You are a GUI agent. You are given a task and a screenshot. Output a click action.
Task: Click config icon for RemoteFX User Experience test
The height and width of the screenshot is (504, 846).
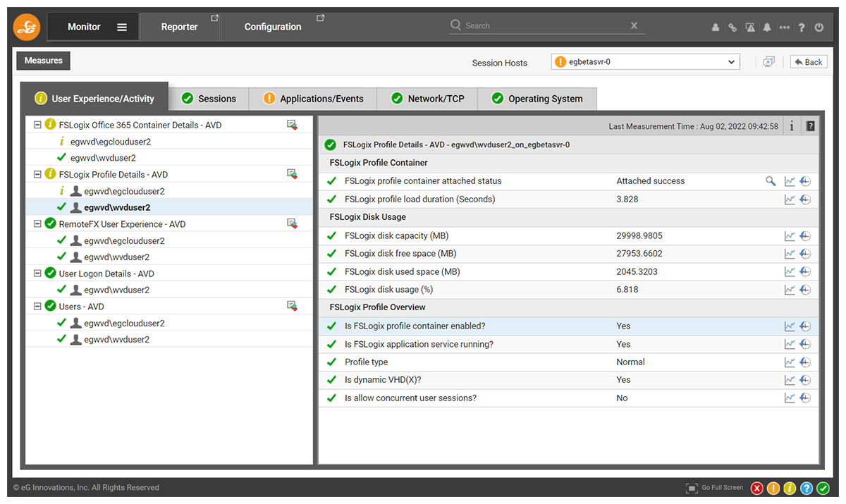point(292,223)
